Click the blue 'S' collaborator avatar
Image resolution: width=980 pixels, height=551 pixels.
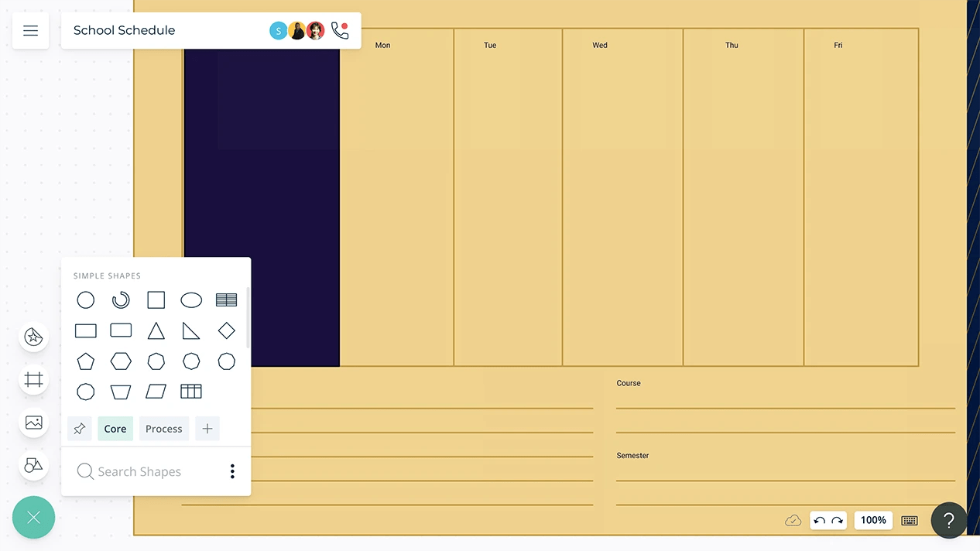[x=278, y=30]
